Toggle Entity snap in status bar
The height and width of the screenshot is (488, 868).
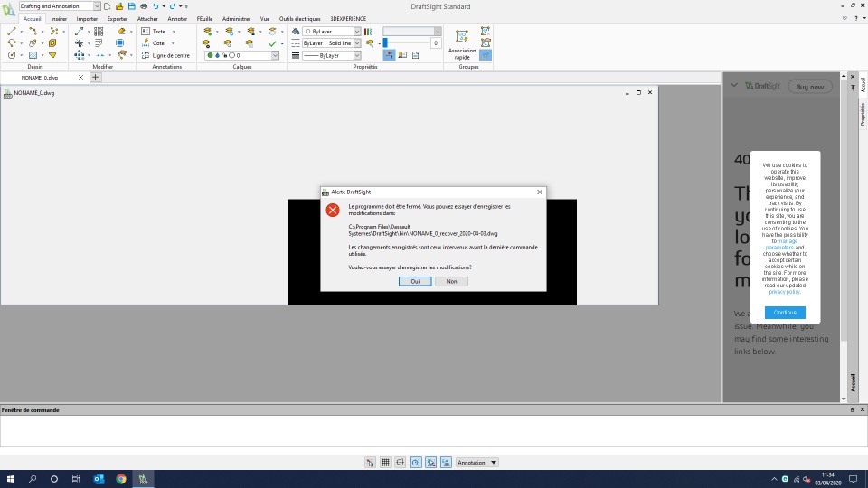(x=430, y=463)
